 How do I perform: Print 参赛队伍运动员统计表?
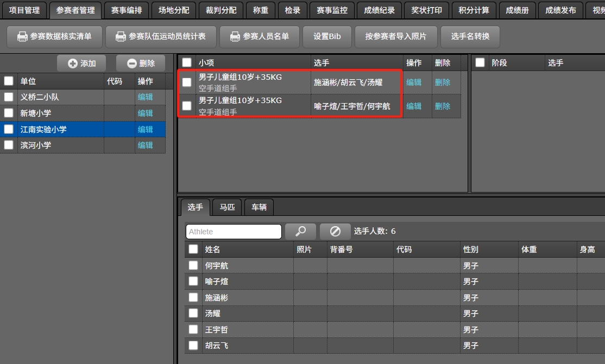click(x=161, y=36)
